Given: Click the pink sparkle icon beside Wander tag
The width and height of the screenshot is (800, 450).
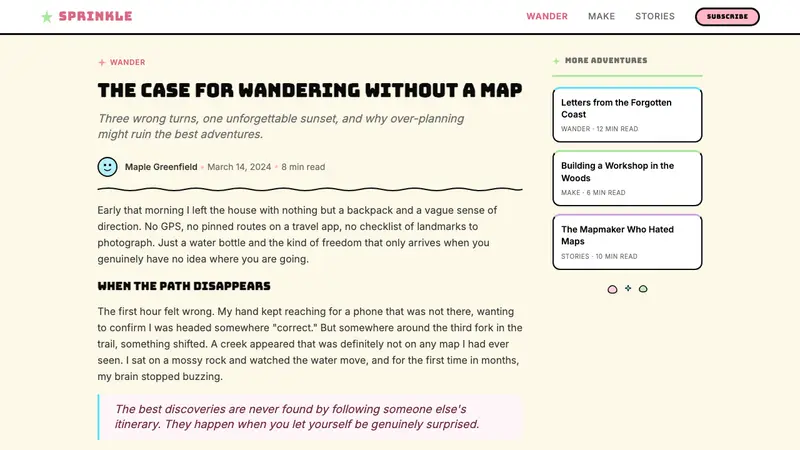Looking at the screenshot, I should [x=102, y=62].
